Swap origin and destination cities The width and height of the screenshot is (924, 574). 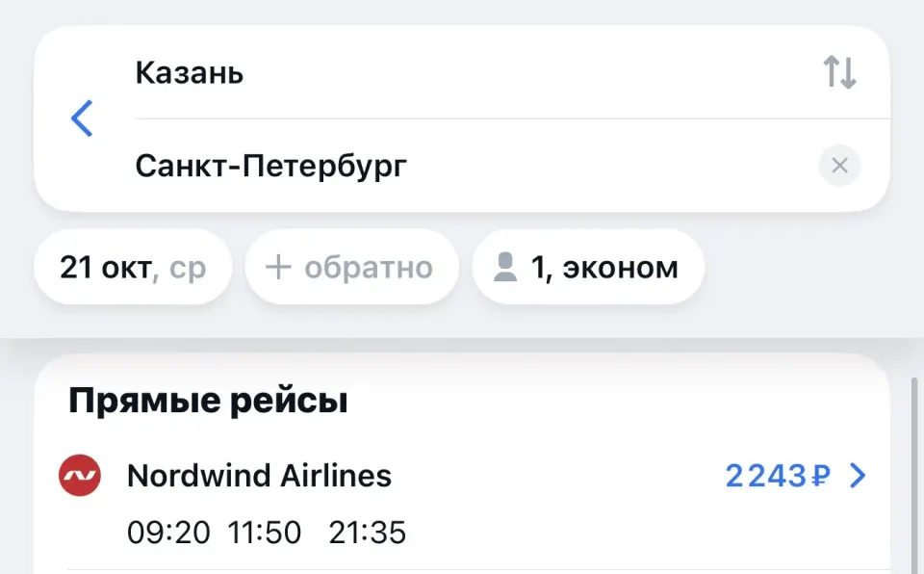(x=839, y=72)
